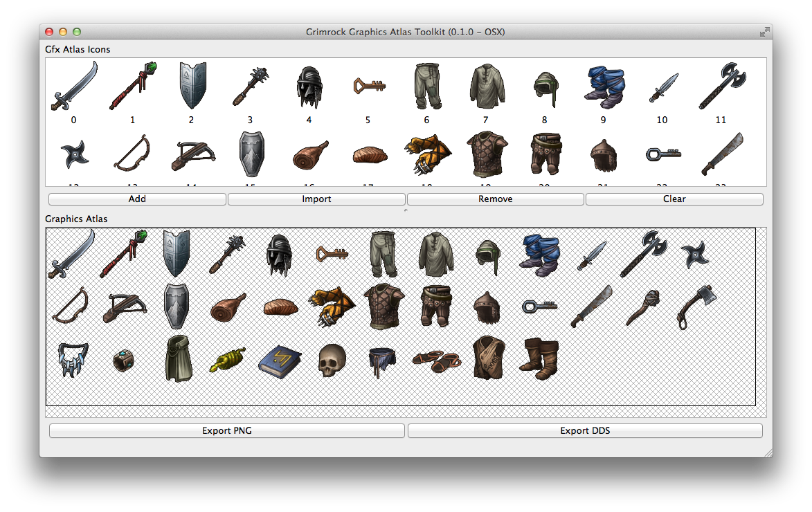Click the hand axe in the Graphics Atlas

click(x=697, y=307)
